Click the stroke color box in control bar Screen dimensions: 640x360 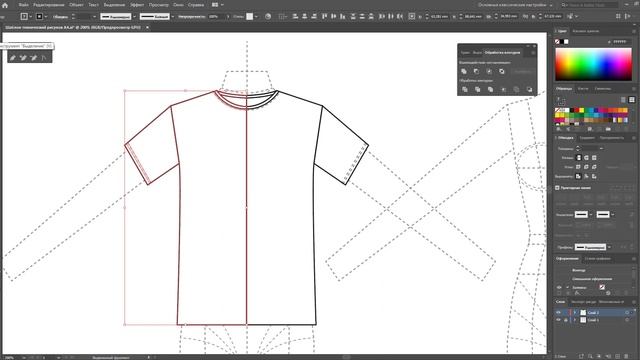[40, 16]
